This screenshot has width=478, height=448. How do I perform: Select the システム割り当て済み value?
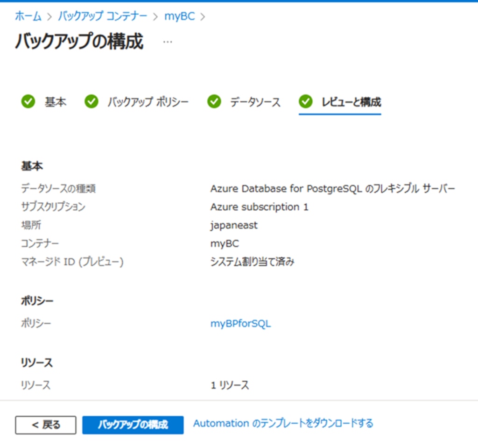click(253, 262)
